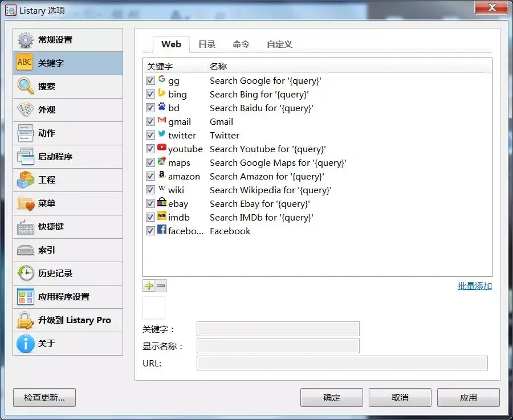Toggle the twitter keyword checkbox
513x420 pixels.
click(150, 135)
